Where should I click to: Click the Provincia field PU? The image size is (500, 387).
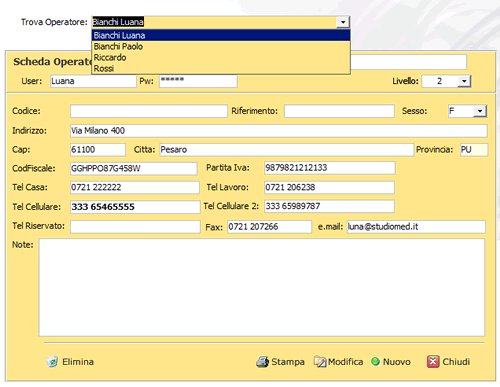[474, 150]
